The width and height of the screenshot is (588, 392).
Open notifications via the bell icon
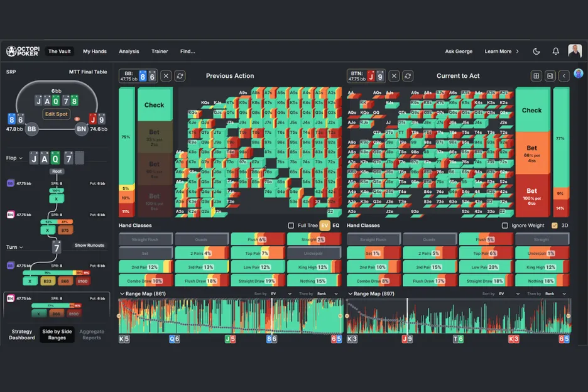pos(555,52)
